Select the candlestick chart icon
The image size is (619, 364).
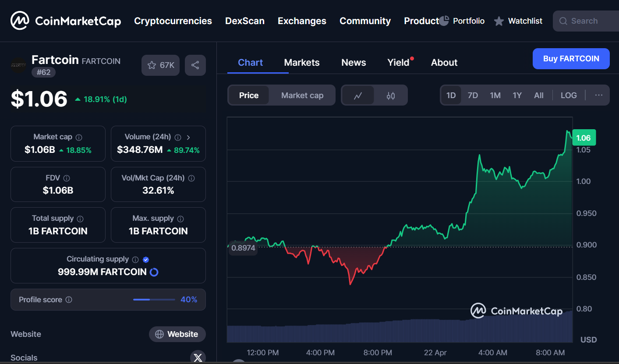(390, 95)
